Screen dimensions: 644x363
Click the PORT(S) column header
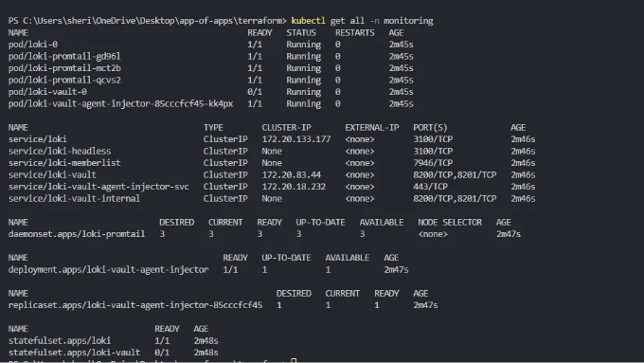point(430,128)
